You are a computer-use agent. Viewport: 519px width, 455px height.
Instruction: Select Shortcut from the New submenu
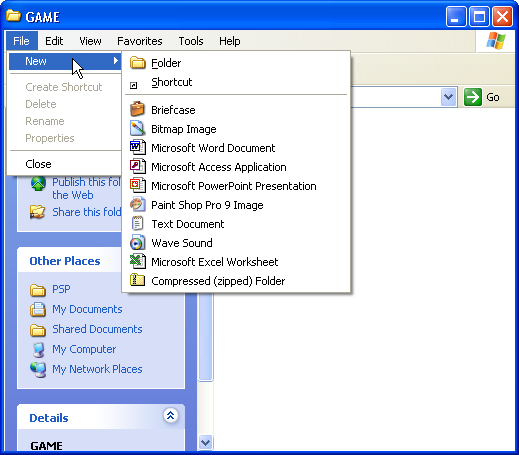pos(236,82)
